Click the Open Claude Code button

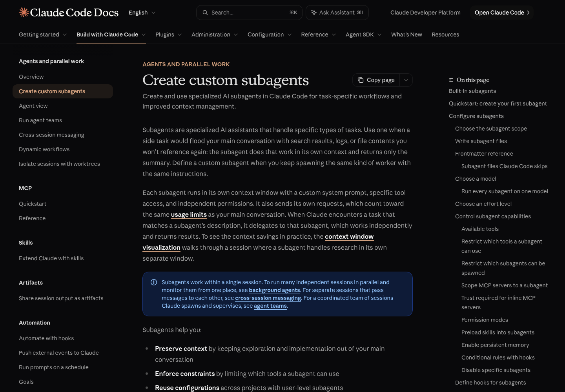click(502, 13)
